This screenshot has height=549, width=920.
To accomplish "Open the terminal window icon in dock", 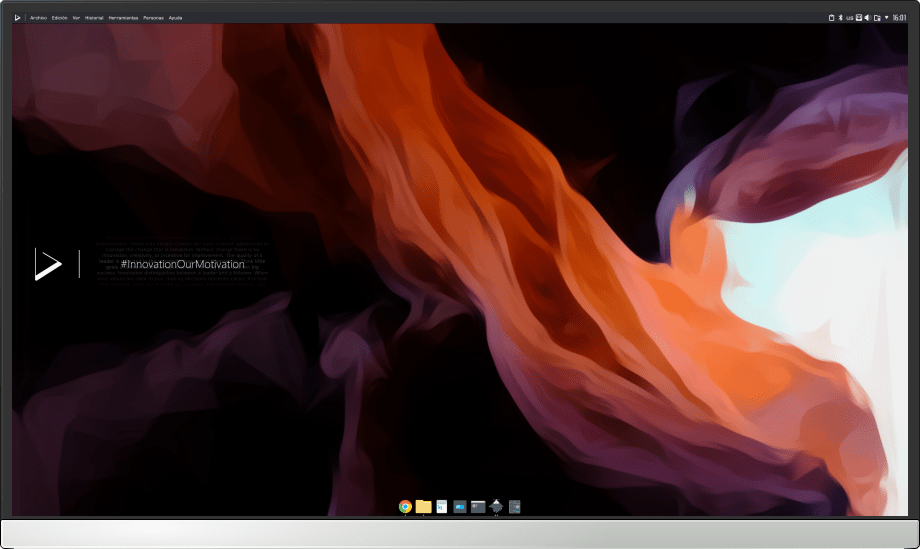I will pos(478,507).
